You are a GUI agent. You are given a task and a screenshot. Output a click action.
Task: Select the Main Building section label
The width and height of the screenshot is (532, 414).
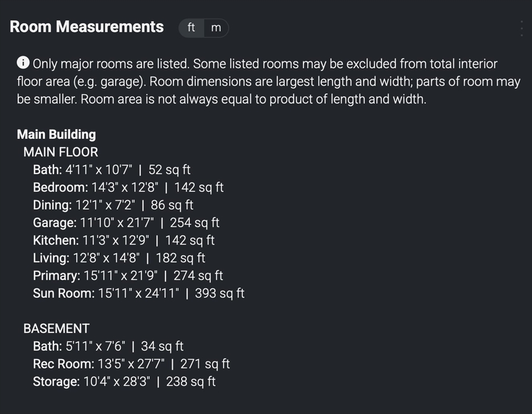pos(56,134)
